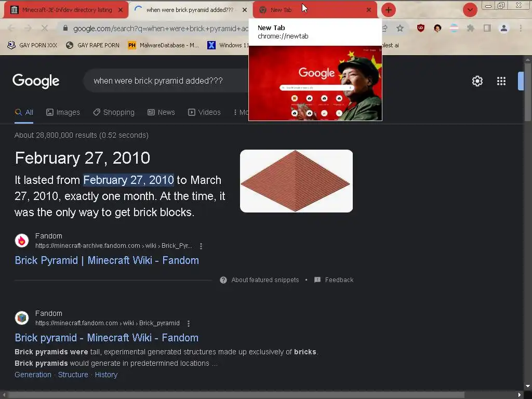
Task: Open the Windows 11 bookmark
Action: click(228, 45)
